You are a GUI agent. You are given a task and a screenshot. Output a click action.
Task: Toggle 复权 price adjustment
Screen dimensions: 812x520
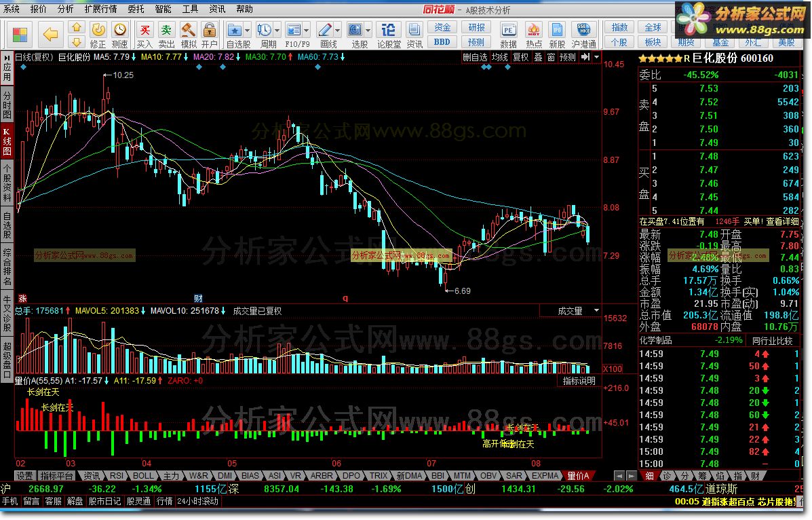click(x=521, y=57)
